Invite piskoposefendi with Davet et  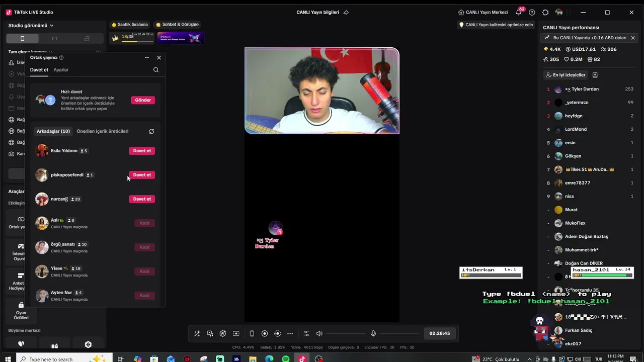(x=142, y=175)
